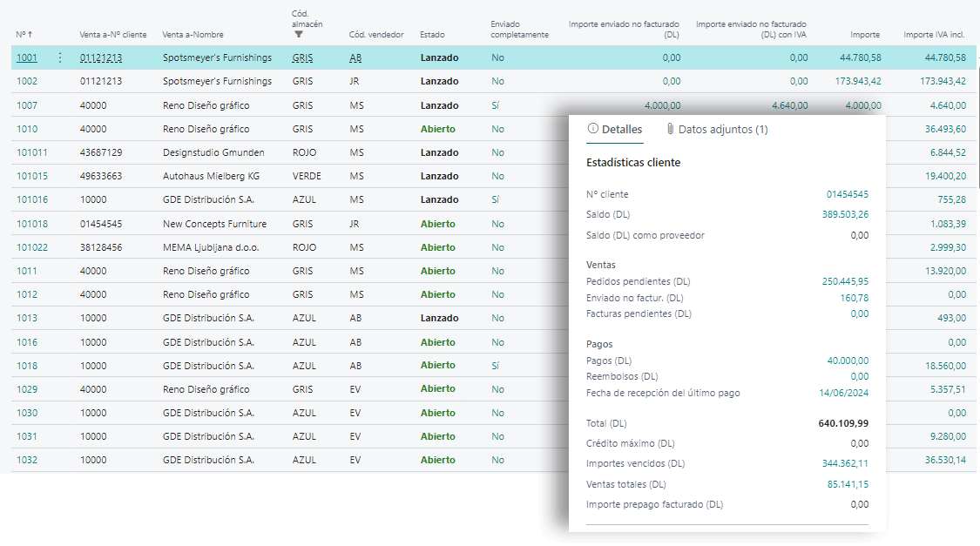Click the paperclip icon beside Datos adjuntos
The height and width of the screenshot is (546, 980).
coord(670,129)
